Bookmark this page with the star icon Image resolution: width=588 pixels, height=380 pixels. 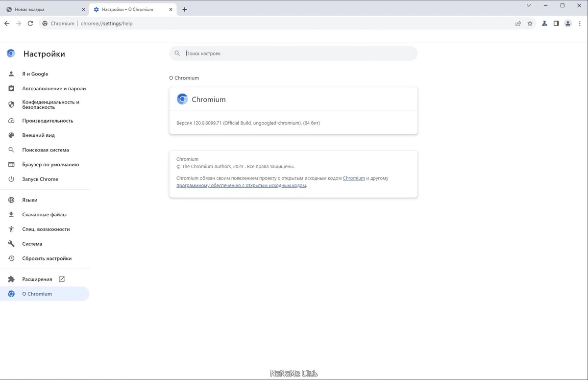(x=530, y=23)
